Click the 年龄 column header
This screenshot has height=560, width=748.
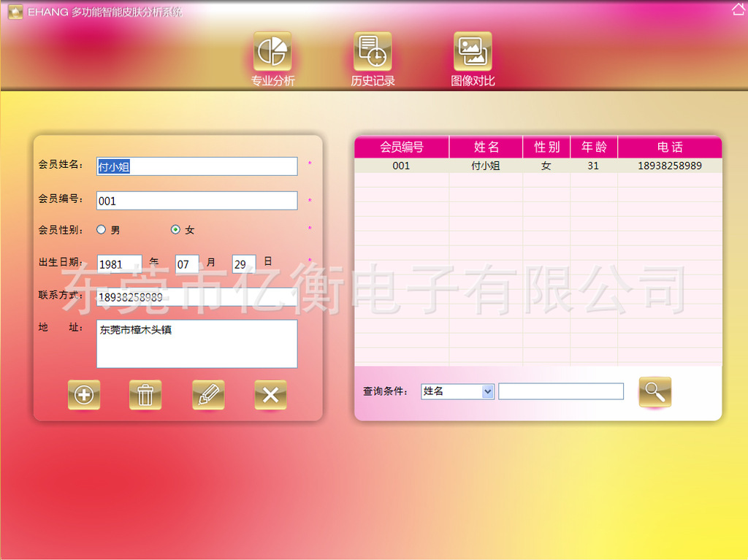(593, 147)
